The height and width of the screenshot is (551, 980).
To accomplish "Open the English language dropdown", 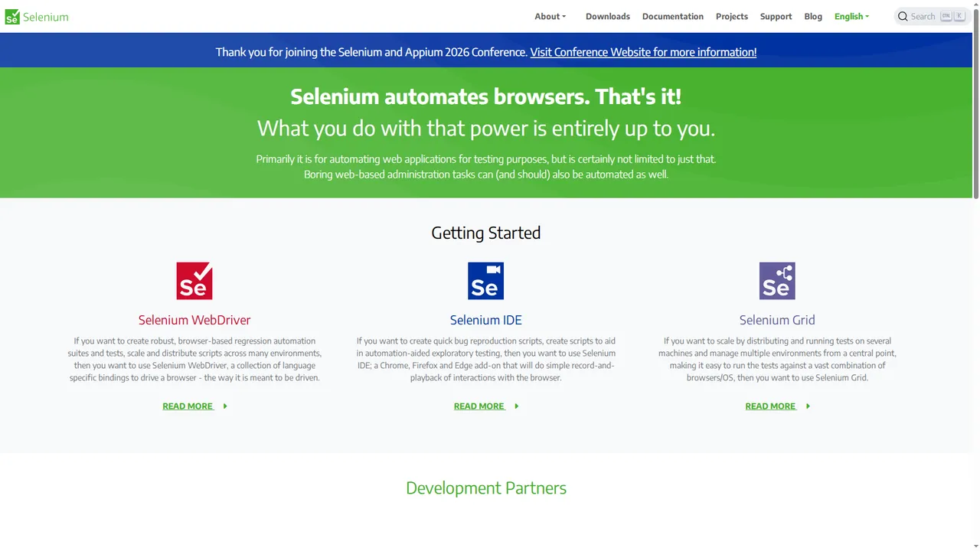I will 851,16.
